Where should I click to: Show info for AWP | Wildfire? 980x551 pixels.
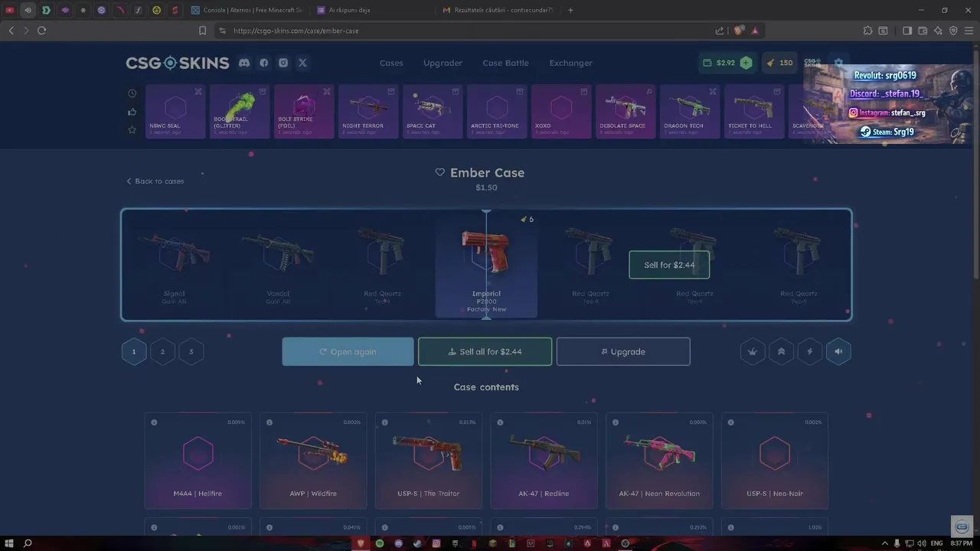point(269,422)
